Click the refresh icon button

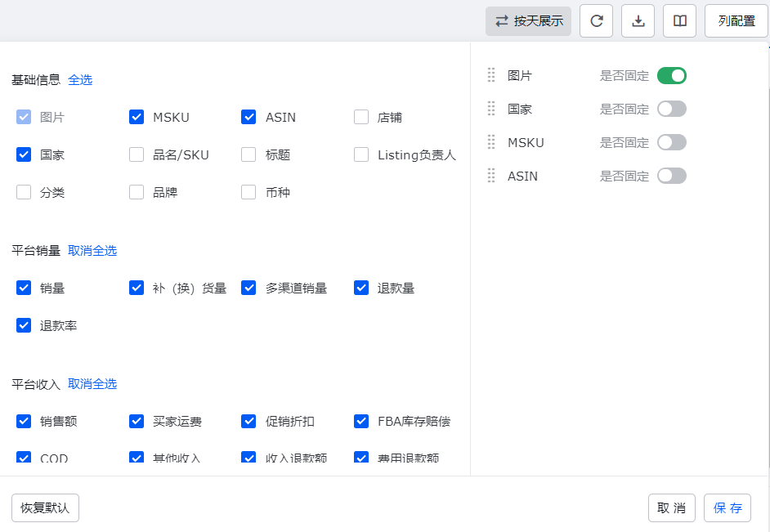pos(596,21)
